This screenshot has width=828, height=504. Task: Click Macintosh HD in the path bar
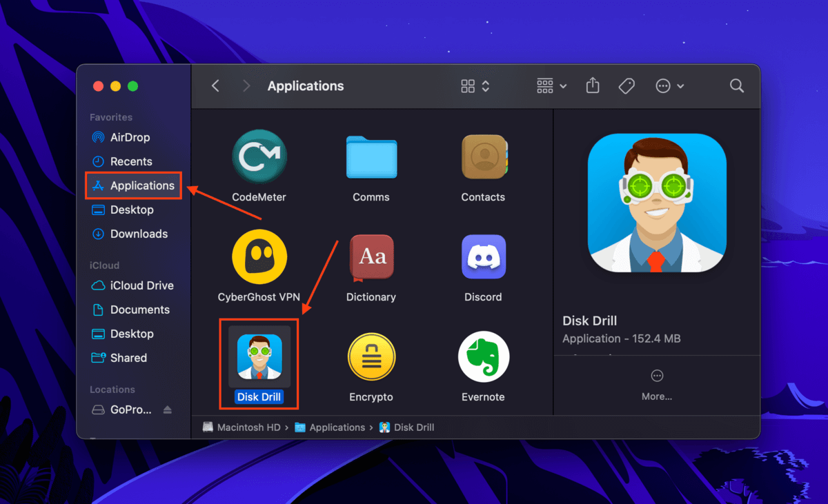click(x=241, y=427)
